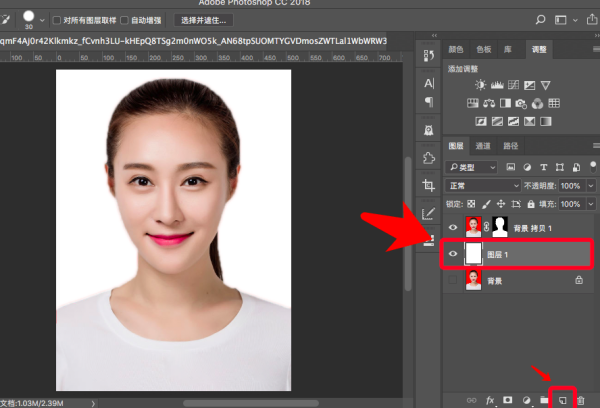Screen dimensions: 600x408
Task: Add a Posterize adjustment
Action: (497, 122)
